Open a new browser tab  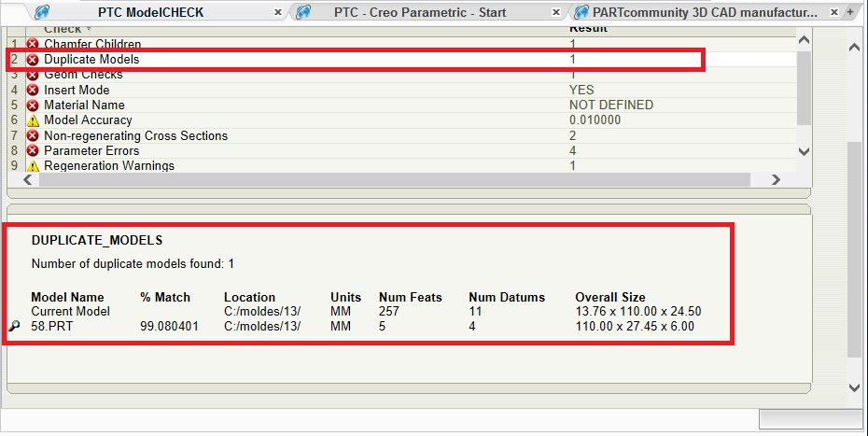850,11
